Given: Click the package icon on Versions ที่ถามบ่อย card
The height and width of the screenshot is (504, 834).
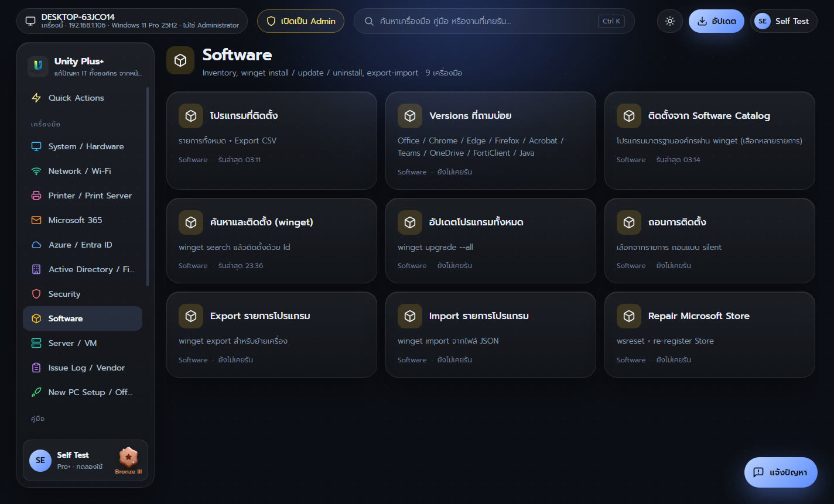Looking at the screenshot, I should [410, 116].
